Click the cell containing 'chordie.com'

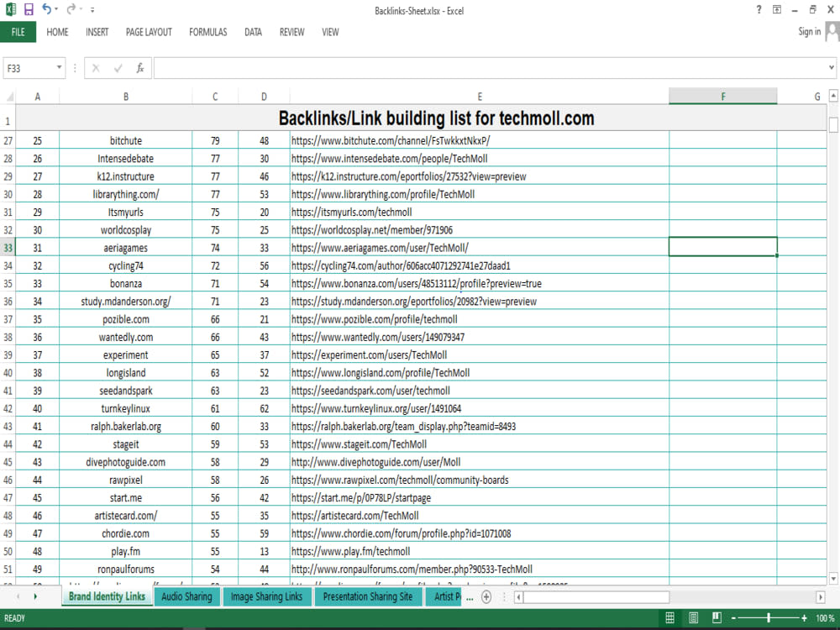pyautogui.click(x=126, y=533)
